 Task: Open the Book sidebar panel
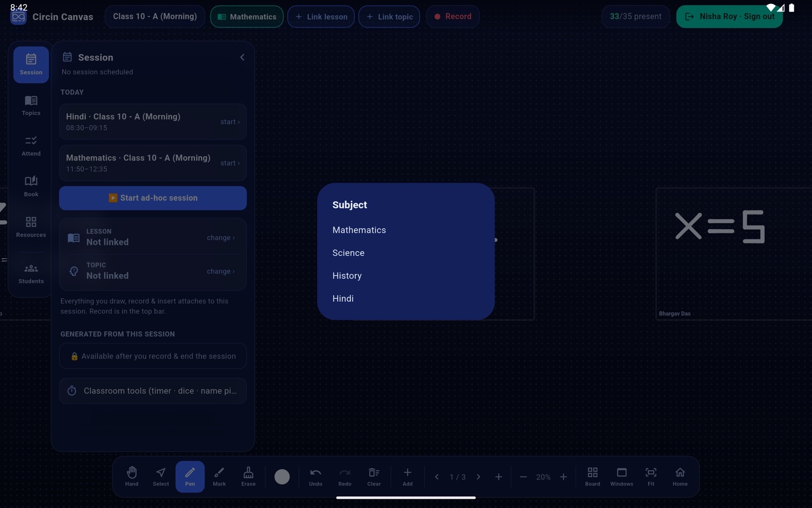click(31, 186)
